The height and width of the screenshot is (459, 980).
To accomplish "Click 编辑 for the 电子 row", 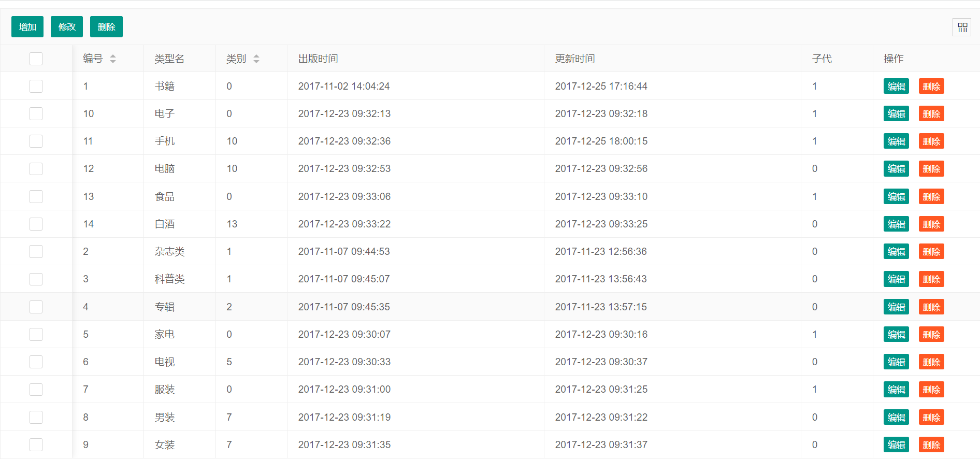I will (896, 113).
